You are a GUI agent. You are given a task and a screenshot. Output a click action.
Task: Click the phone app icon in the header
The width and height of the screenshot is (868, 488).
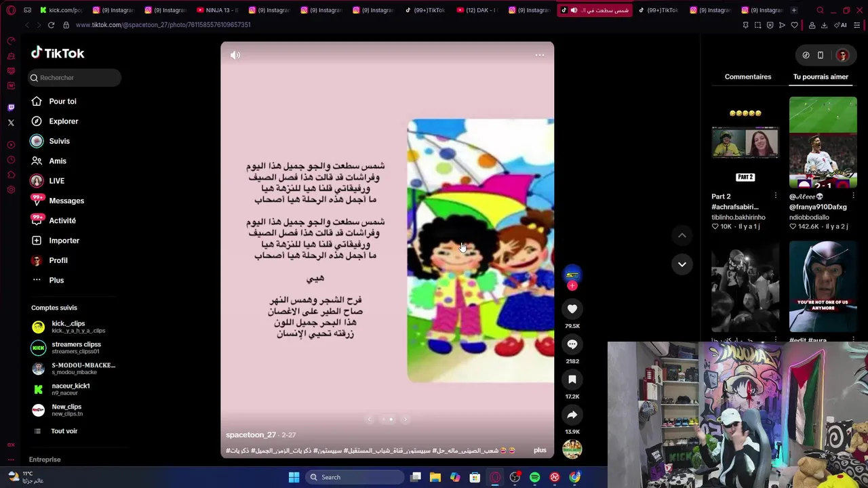tap(821, 55)
